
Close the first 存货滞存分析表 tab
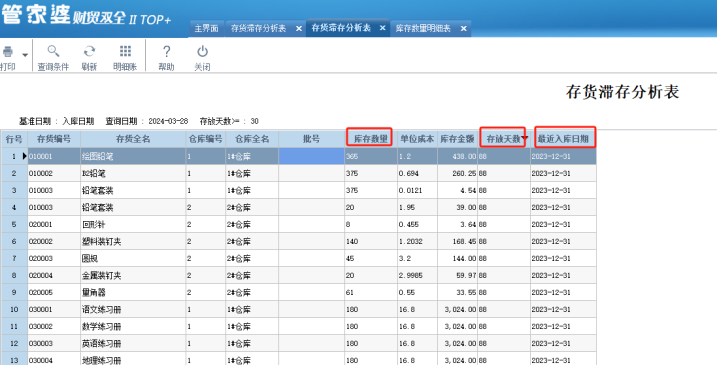click(x=299, y=28)
